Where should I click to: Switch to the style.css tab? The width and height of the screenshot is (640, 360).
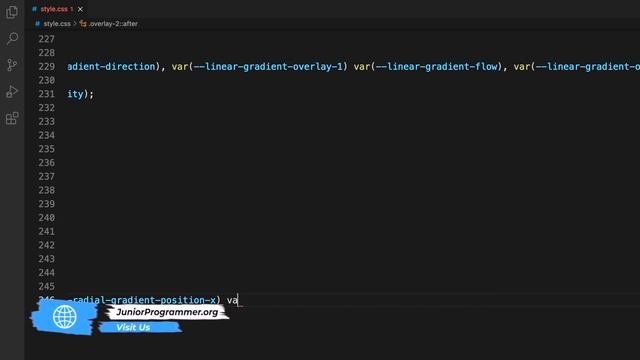pyautogui.click(x=57, y=9)
